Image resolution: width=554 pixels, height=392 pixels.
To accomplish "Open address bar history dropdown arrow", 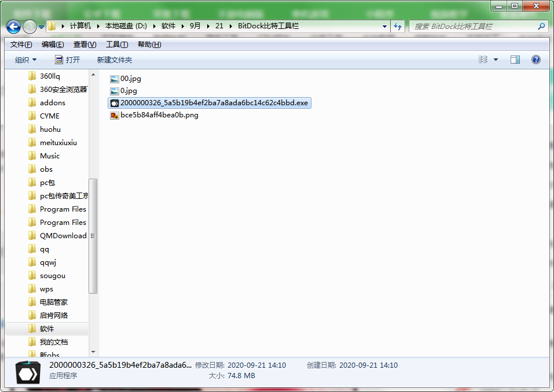I will (x=384, y=27).
